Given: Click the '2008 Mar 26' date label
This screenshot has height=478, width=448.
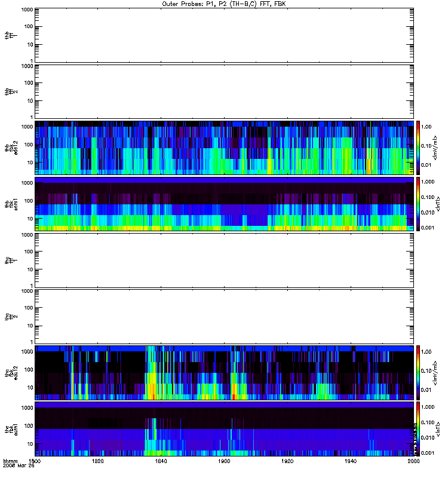Looking at the screenshot, I should point(19,465).
